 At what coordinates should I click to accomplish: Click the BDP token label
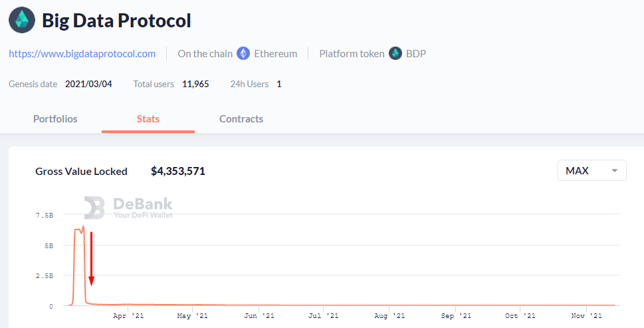(x=417, y=53)
